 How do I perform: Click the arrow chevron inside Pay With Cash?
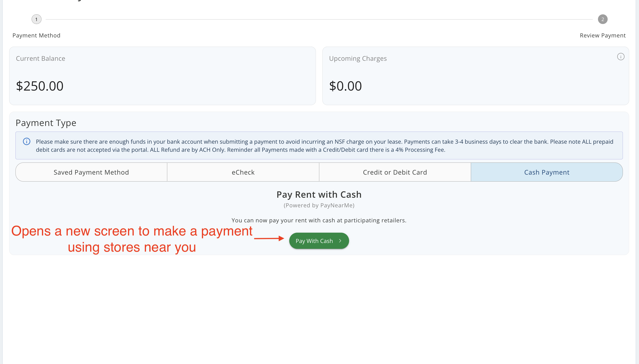click(340, 241)
